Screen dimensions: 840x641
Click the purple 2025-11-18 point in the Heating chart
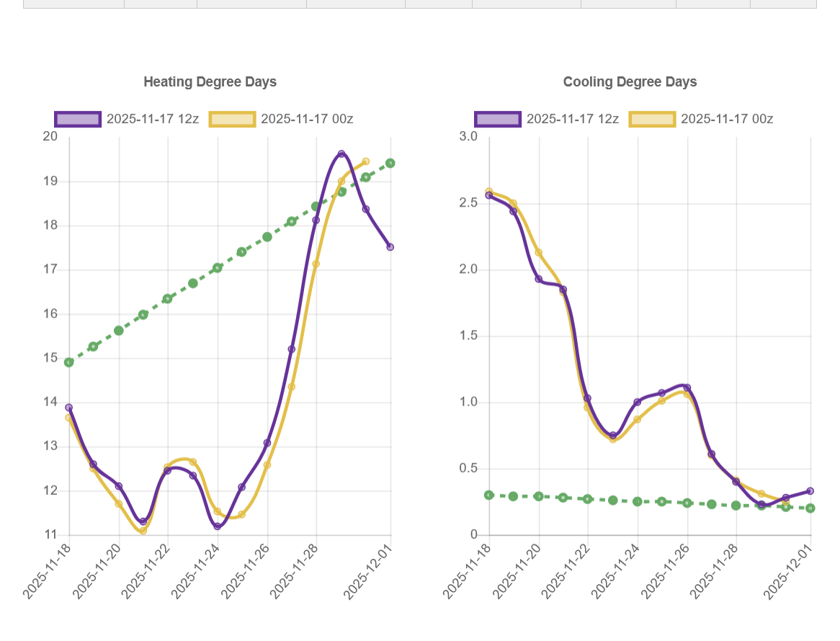pyautogui.click(x=69, y=408)
